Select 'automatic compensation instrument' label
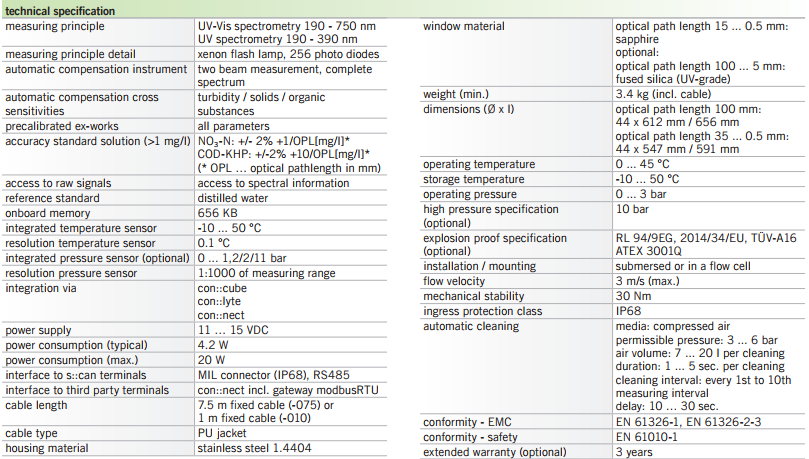This screenshot has height=459, width=809. (x=96, y=69)
